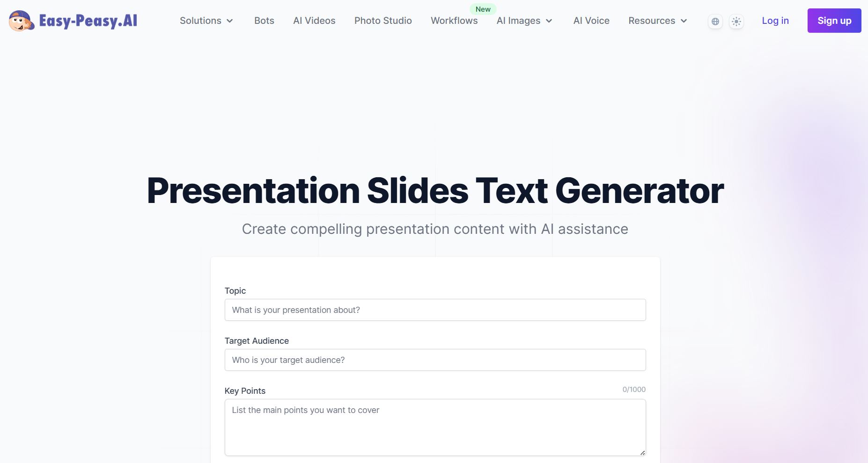
Task: Expand the Solutions dropdown chevron
Action: click(230, 21)
